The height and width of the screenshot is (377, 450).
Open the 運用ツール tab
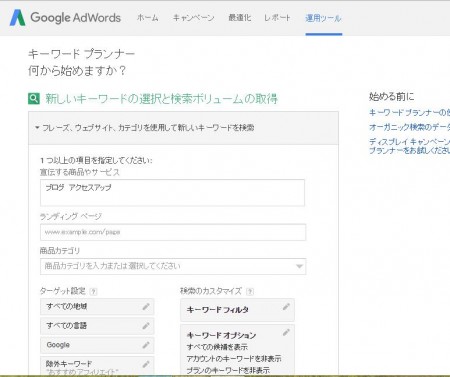[x=323, y=18]
